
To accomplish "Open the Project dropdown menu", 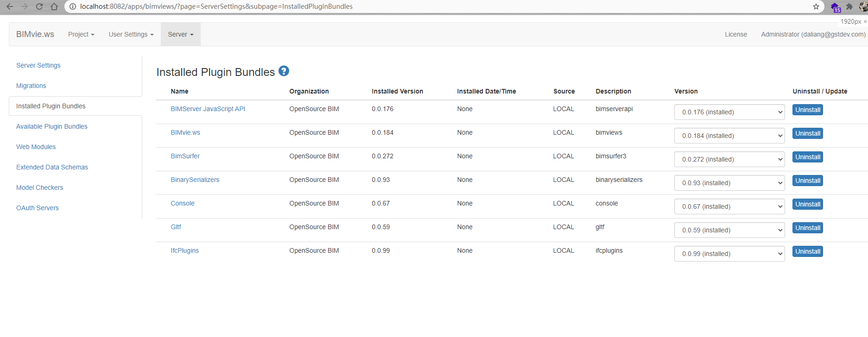I will point(81,34).
